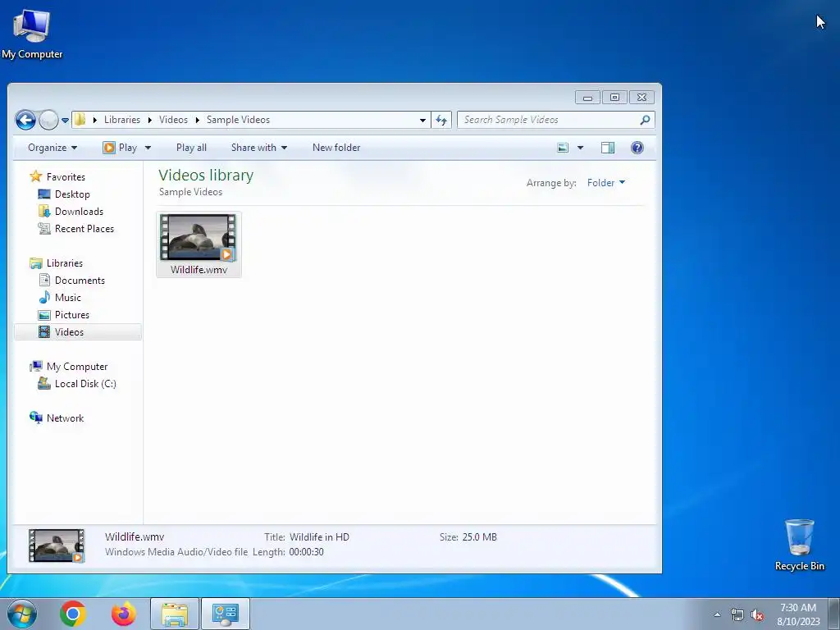The height and width of the screenshot is (630, 840).
Task: Open the Arrange by Folder dropdown
Action: (606, 183)
